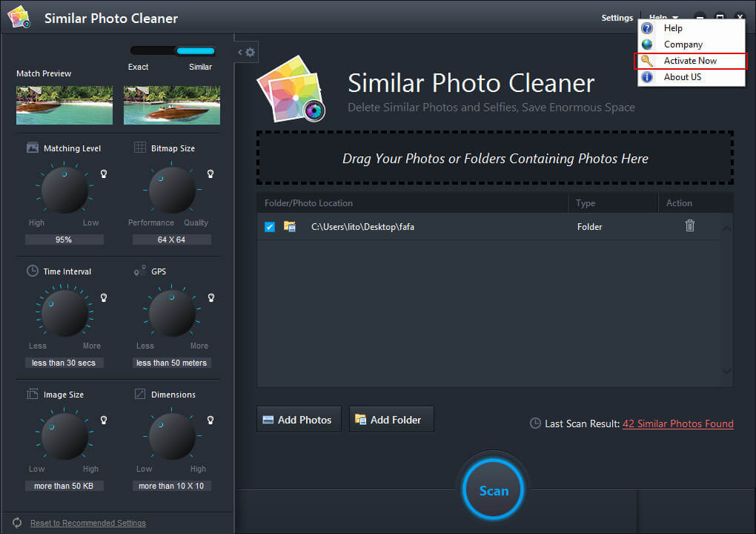Image resolution: width=756 pixels, height=534 pixels.
Task: Click the drag photos or folders drop zone
Action: (495, 158)
